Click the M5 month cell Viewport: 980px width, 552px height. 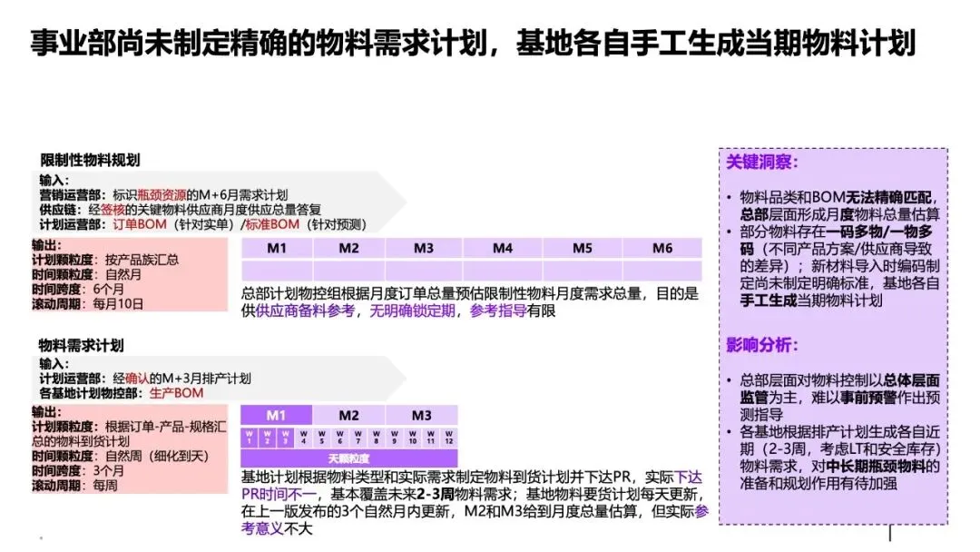(583, 248)
